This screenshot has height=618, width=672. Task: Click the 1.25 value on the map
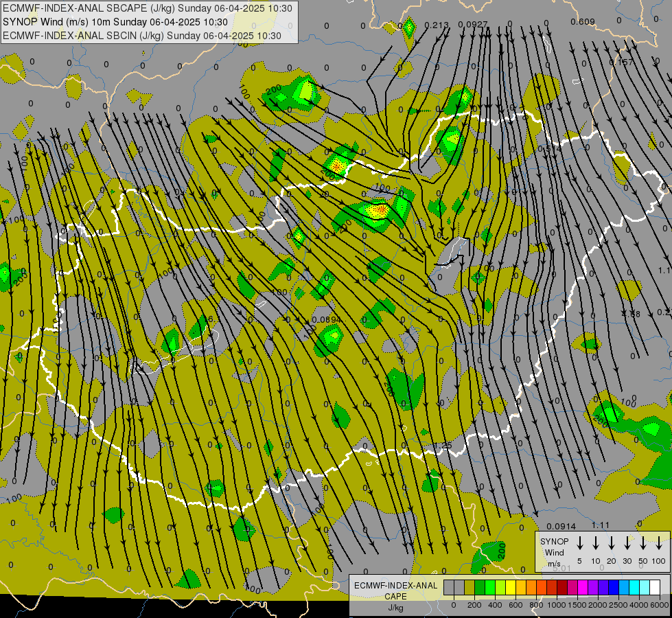pos(443,446)
